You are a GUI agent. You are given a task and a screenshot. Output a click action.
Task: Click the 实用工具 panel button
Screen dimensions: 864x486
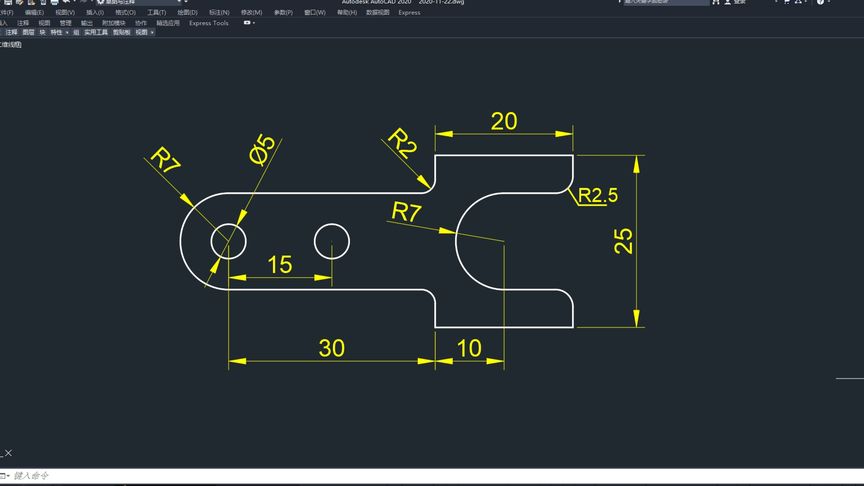coord(96,33)
